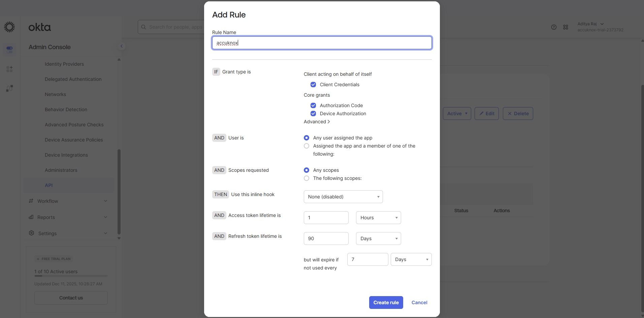Open the apps grid icon near profile

pyautogui.click(x=566, y=27)
